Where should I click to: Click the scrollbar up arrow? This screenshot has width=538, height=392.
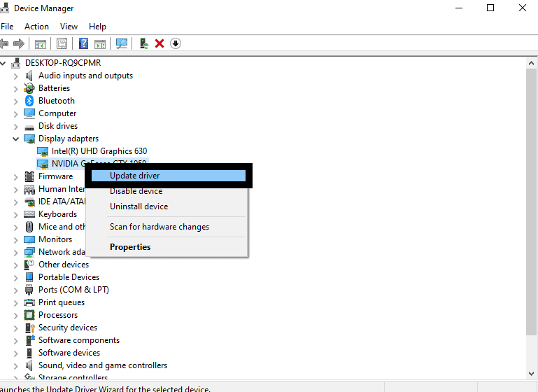pos(532,63)
